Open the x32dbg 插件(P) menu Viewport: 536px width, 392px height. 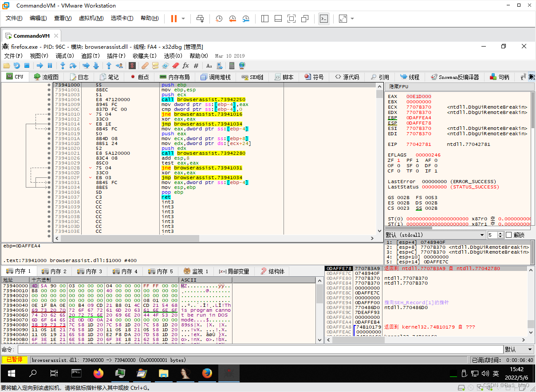click(116, 56)
